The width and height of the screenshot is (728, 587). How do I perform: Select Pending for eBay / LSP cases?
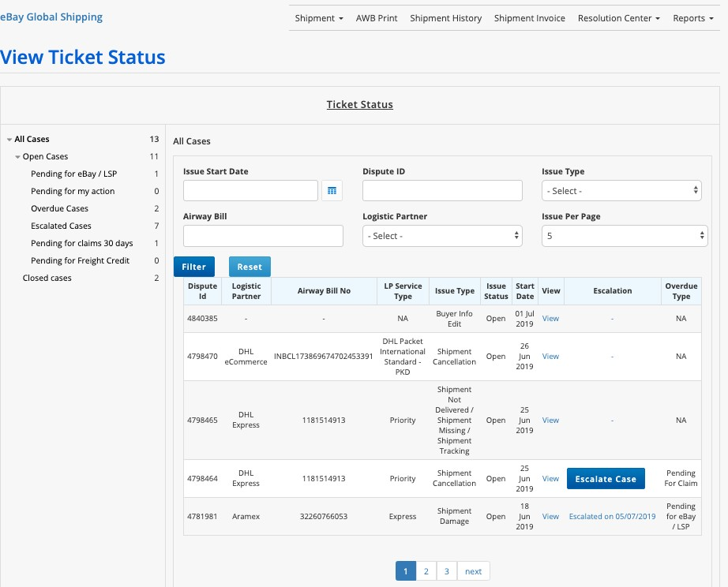coord(73,174)
